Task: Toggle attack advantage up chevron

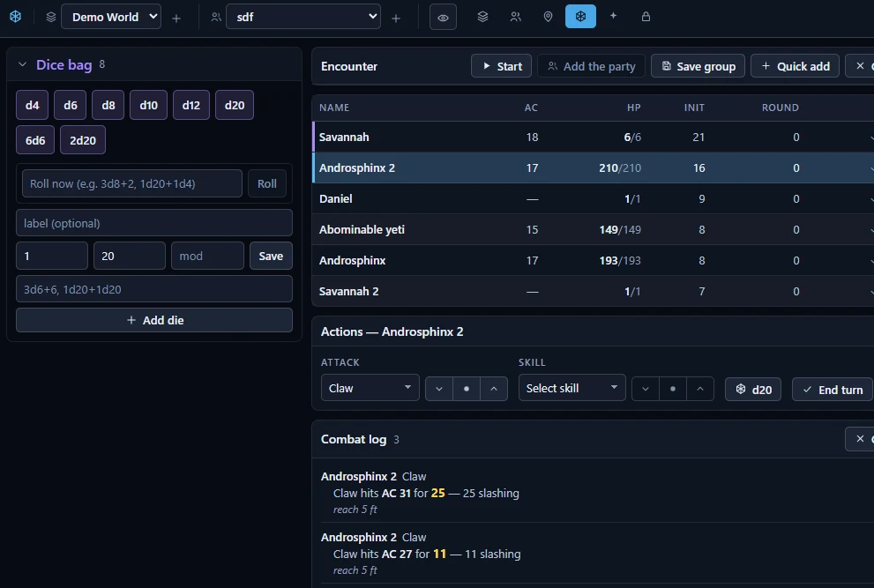Action: point(494,389)
